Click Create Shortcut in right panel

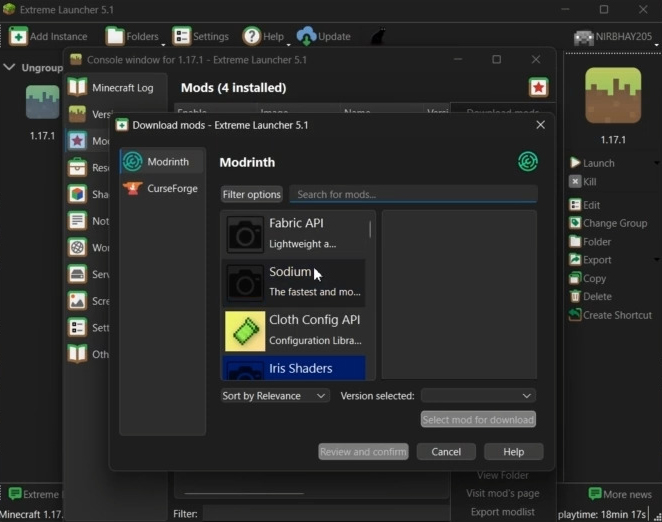[610, 315]
